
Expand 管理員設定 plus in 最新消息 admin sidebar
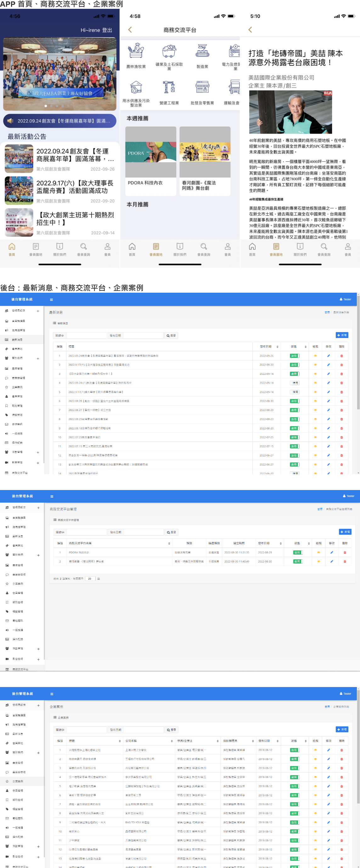(38, 311)
